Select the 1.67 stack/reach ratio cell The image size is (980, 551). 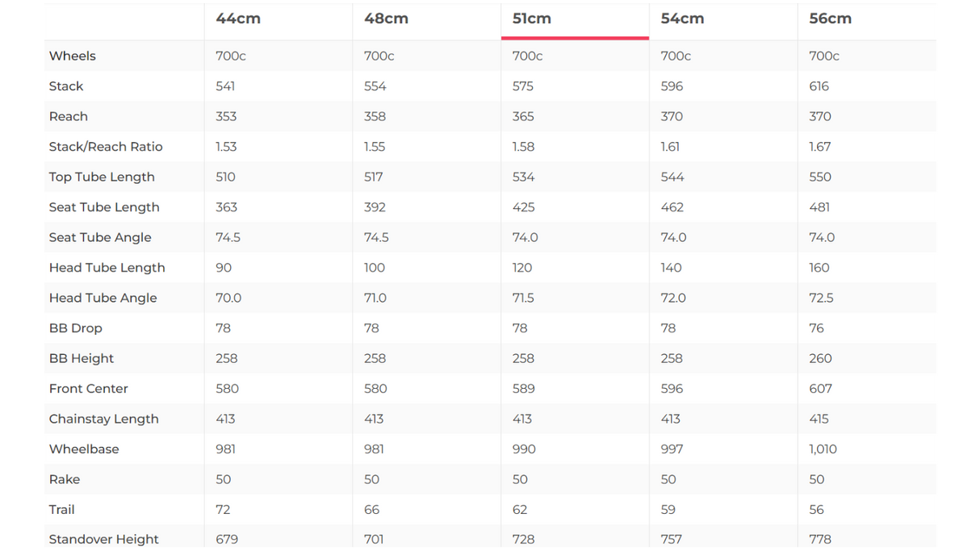(819, 147)
